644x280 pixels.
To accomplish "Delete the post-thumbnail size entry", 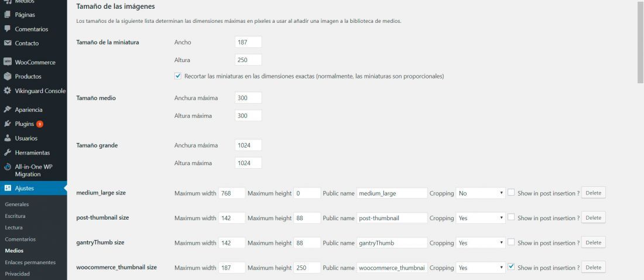I will coord(594,217).
